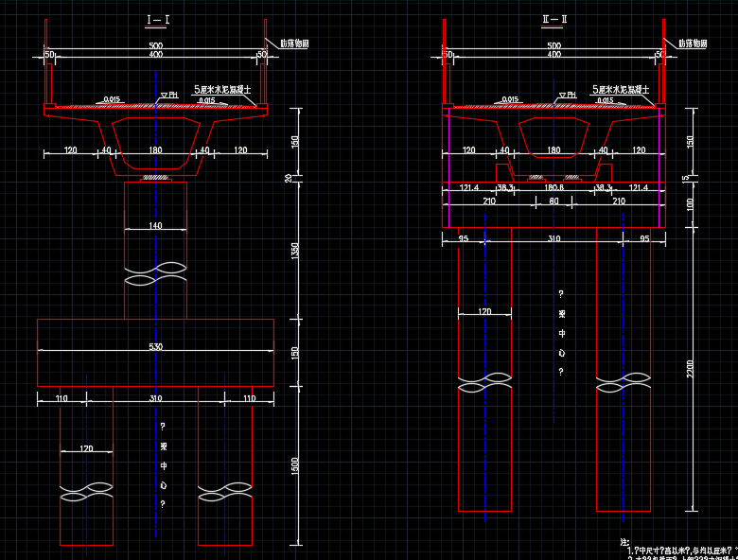Select the 500 overall width in section I—I
This screenshot has width=738, height=560.
pyautogui.click(x=156, y=45)
